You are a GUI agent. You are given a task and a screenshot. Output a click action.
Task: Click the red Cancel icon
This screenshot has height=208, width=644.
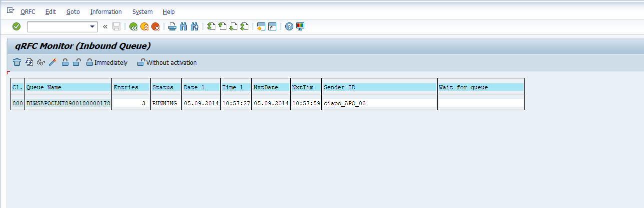coord(155,26)
